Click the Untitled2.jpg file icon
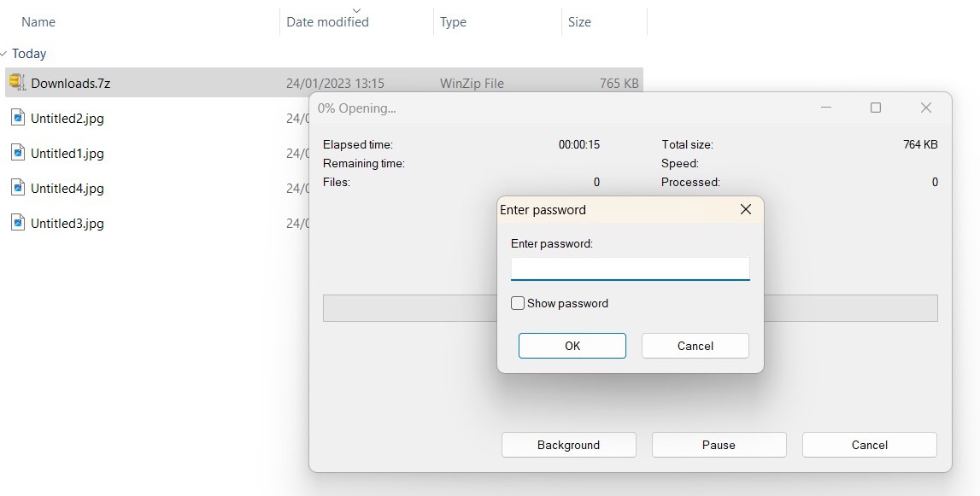 [x=17, y=118]
